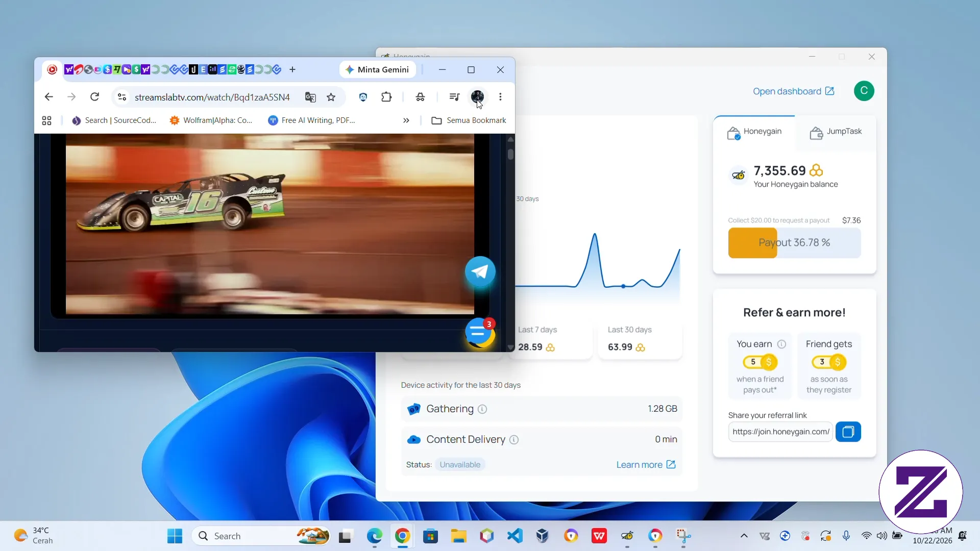Click Open dashboard link in Honeygain

click(793, 91)
